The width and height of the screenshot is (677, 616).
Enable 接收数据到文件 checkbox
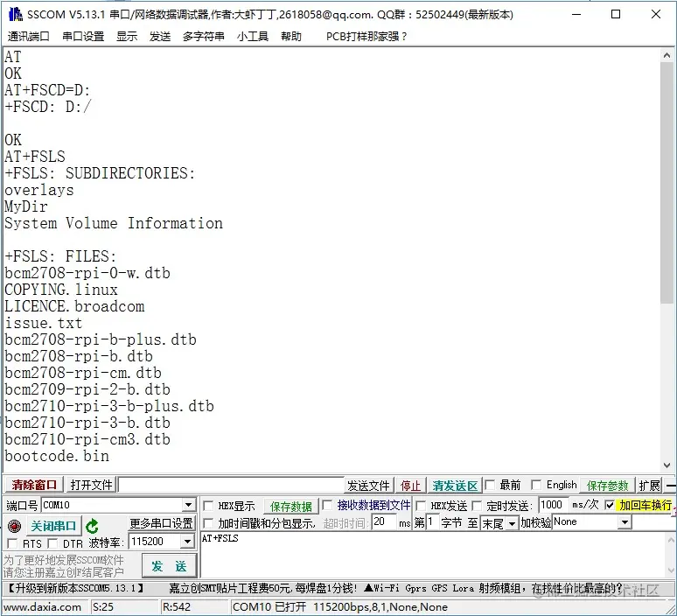point(327,505)
